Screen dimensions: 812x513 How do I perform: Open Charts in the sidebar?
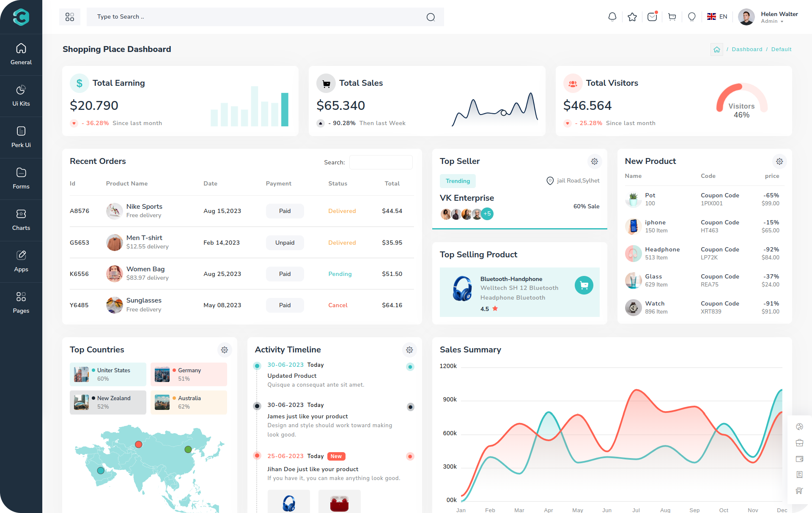pyautogui.click(x=21, y=220)
